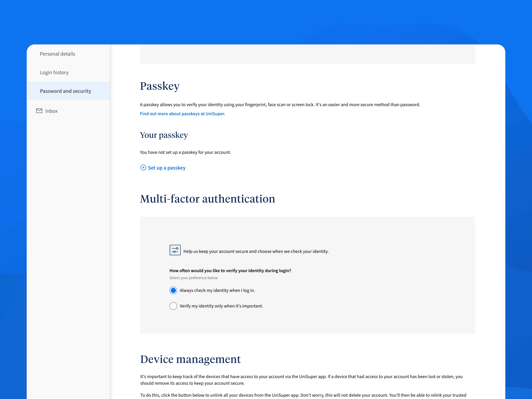Click the Device management heading
This screenshot has width=532, height=399.
pos(191,359)
